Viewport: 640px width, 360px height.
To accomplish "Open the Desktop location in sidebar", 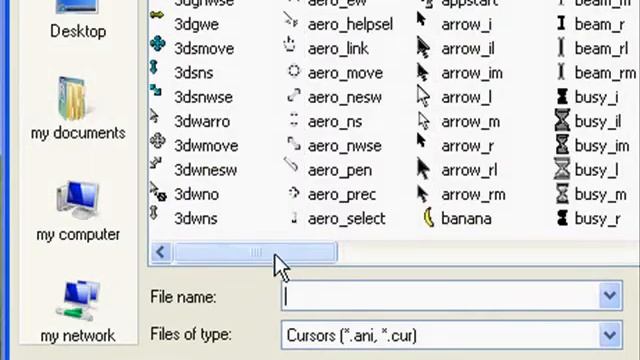I will click(x=78, y=20).
